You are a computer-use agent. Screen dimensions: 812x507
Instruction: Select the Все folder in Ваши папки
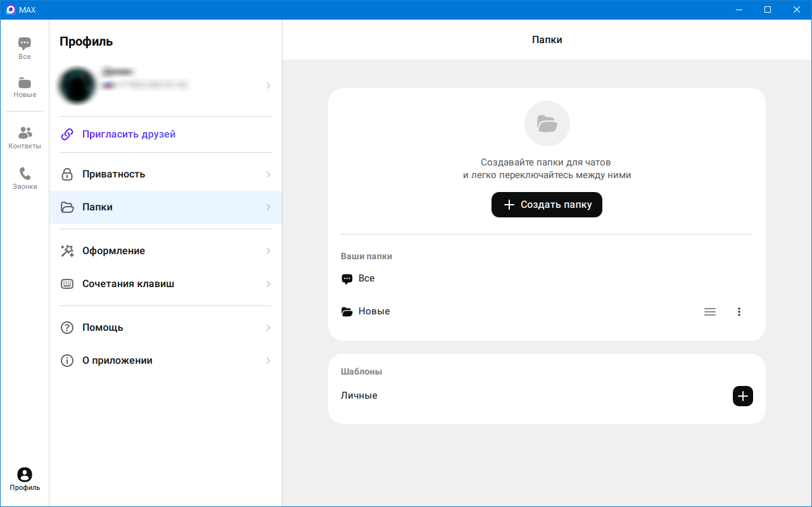pos(366,279)
